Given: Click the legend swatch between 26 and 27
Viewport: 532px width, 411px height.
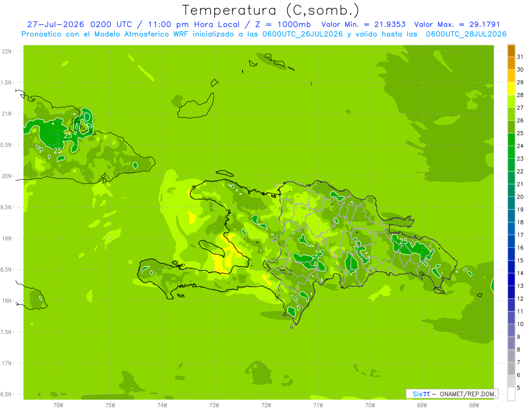Looking at the screenshot, I should point(511,114).
